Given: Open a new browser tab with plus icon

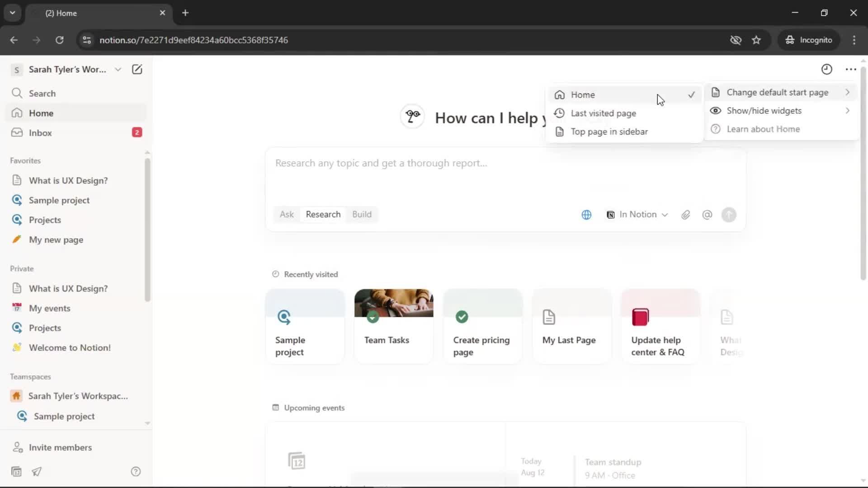Looking at the screenshot, I should pyautogui.click(x=185, y=13).
